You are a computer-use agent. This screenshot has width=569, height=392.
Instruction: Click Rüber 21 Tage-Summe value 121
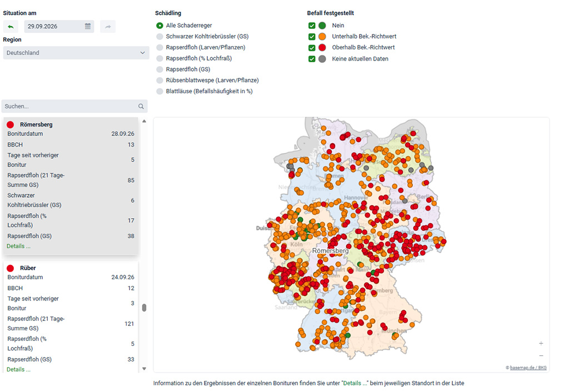click(129, 324)
